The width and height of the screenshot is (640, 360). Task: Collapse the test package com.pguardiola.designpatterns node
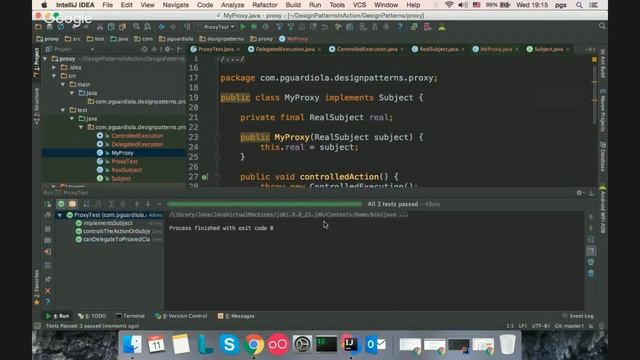81,127
